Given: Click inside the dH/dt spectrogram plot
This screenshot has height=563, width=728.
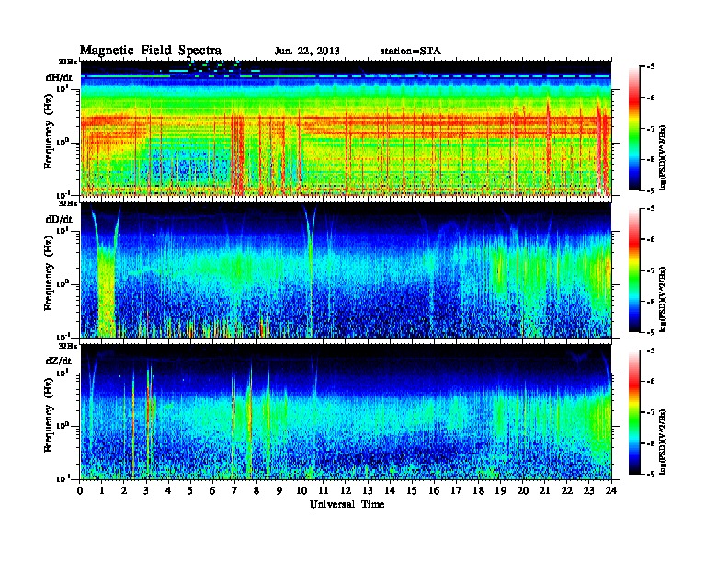Looking at the screenshot, I should click(346, 128).
